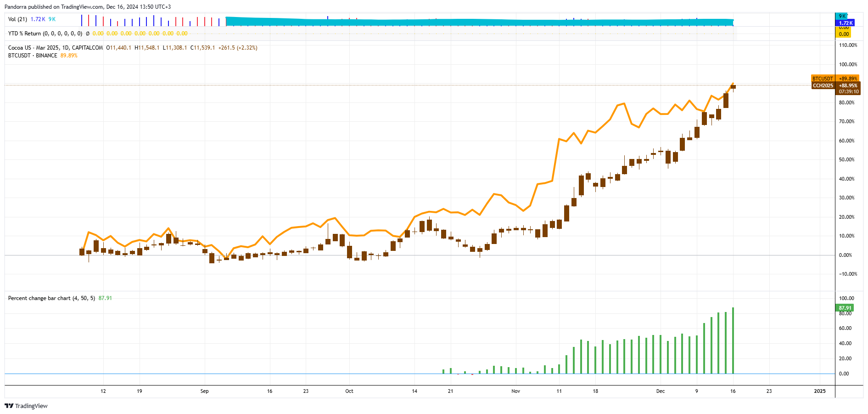Click the Sep label on time axis
The height and width of the screenshot is (414, 868).
[204, 391]
